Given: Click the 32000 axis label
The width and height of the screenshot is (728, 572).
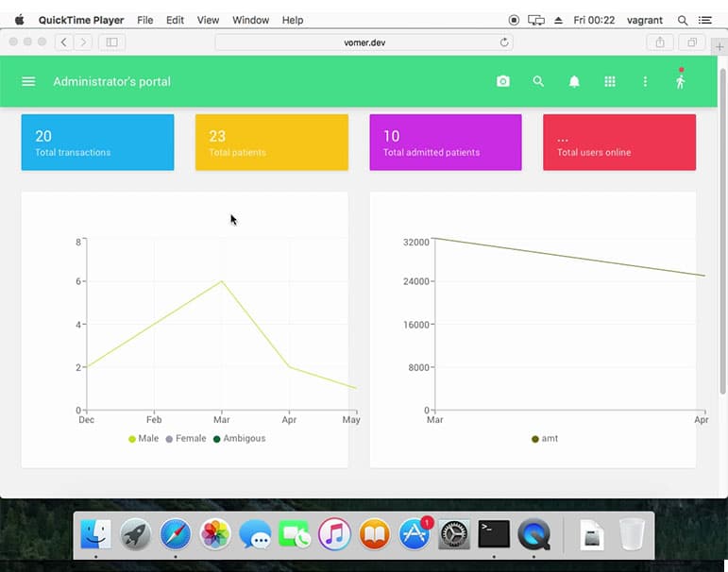Looking at the screenshot, I should click(416, 242).
